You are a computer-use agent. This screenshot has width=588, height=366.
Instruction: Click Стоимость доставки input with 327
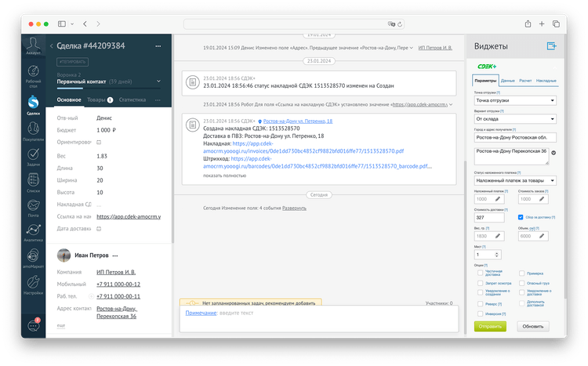(489, 218)
